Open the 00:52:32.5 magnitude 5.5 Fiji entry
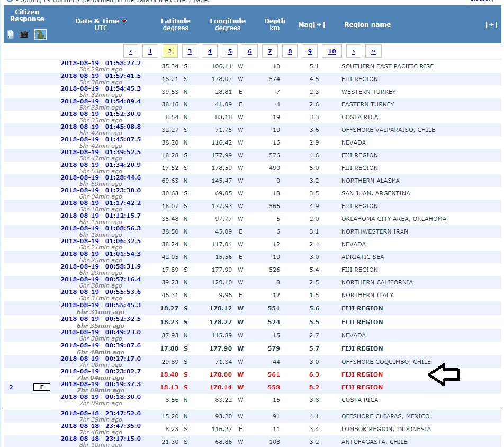504x447 pixels. (x=101, y=319)
